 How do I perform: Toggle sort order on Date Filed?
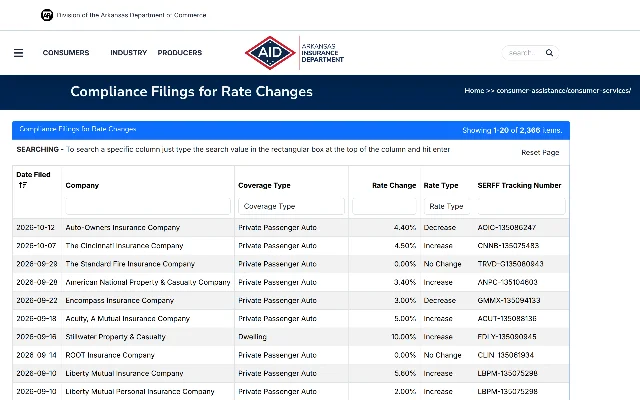(22, 185)
